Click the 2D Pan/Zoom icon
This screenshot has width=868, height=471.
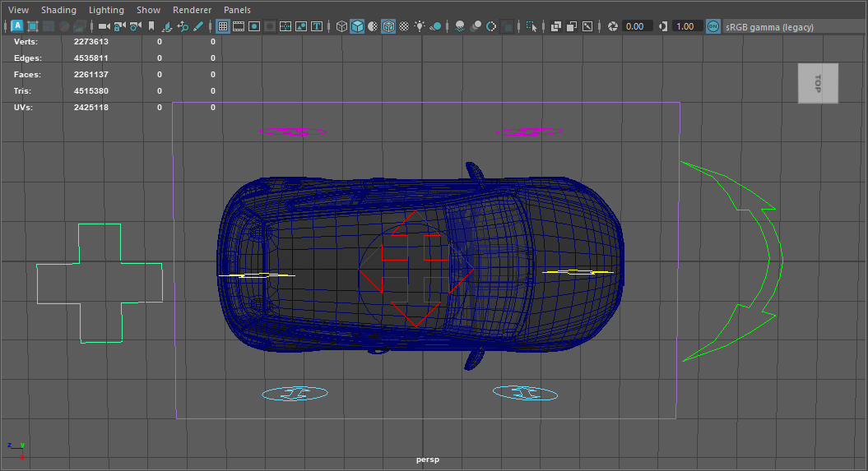coord(183,26)
